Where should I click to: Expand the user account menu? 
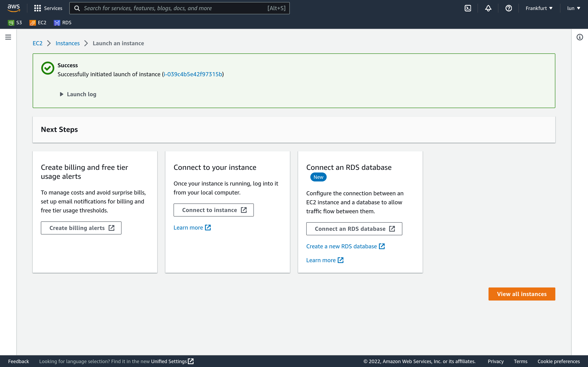[x=574, y=8]
